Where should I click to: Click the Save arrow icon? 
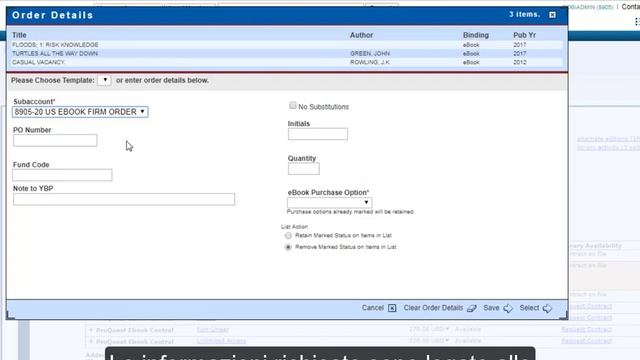(508, 308)
